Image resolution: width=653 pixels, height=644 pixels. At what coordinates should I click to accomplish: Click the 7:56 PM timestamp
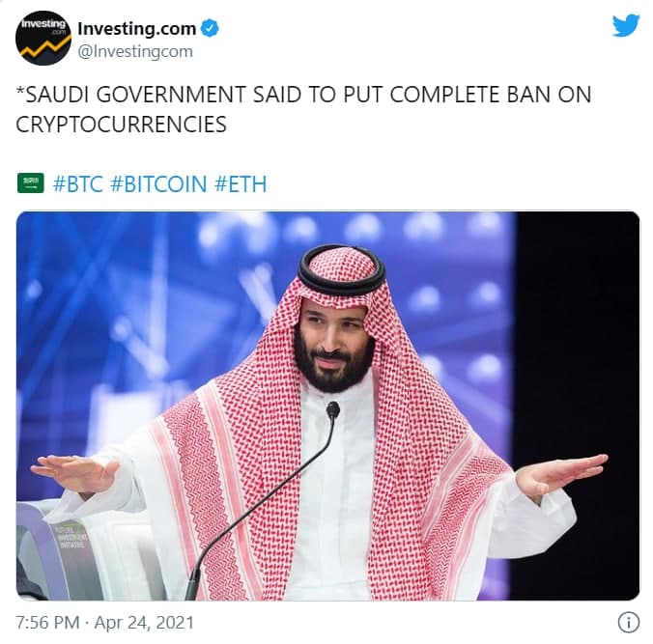[x=47, y=623]
